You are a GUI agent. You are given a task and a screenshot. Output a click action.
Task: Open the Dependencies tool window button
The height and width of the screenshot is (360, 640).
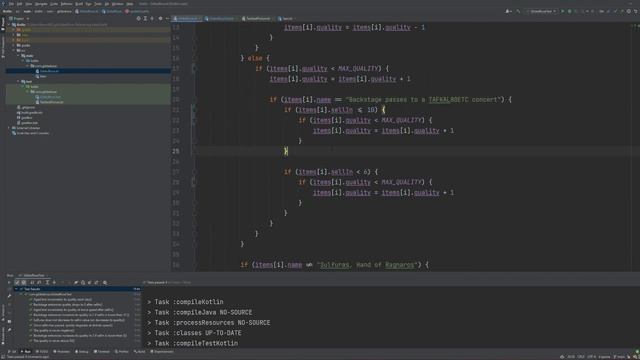[x=162, y=351]
